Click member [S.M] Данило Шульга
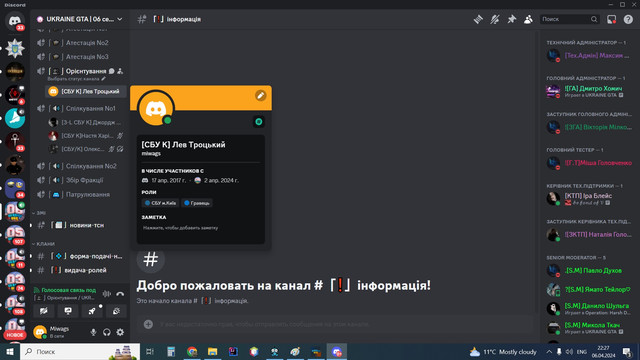 click(x=589, y=309)
